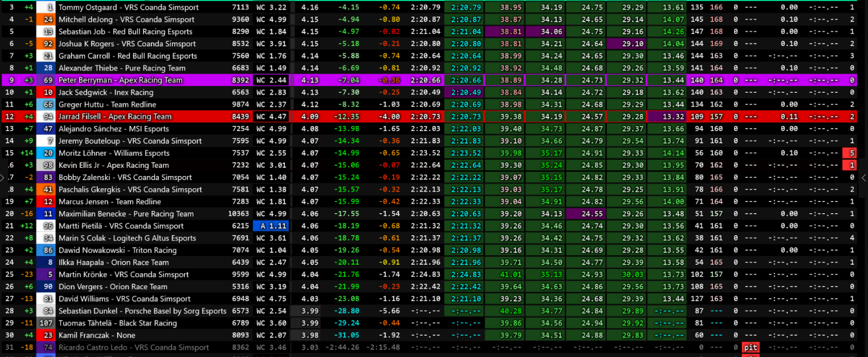This screenshot has height=357, width=868.
Task: Click WC 4.99 license for Maximilian Benecke
Action: 271,214
